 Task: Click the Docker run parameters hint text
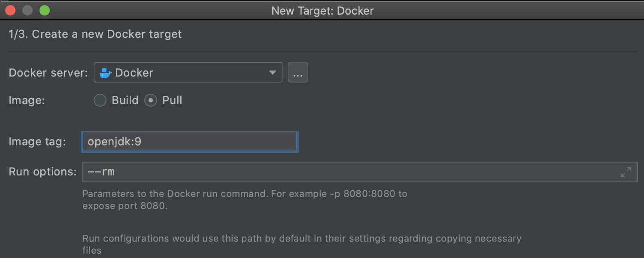pos(245,200)
